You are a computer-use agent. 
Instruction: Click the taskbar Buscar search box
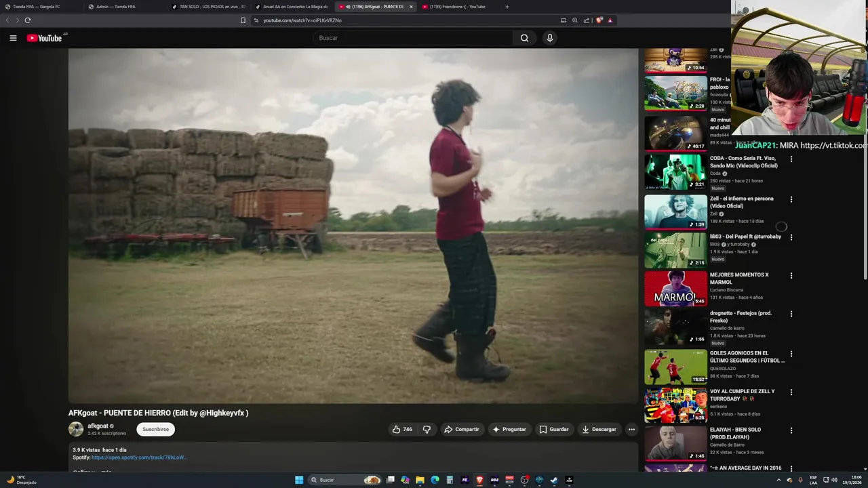[345, 480]
